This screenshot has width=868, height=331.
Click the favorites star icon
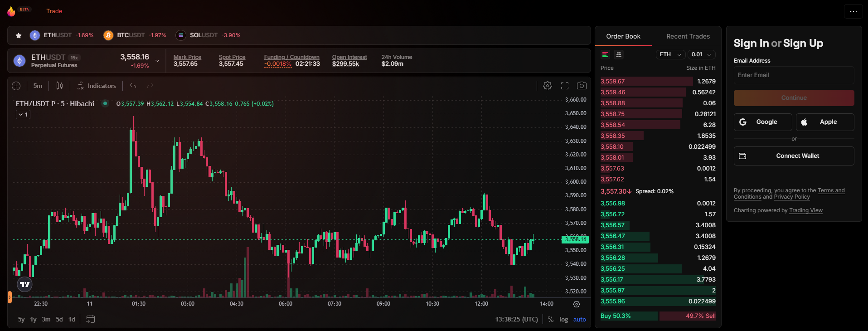[19, 35]
